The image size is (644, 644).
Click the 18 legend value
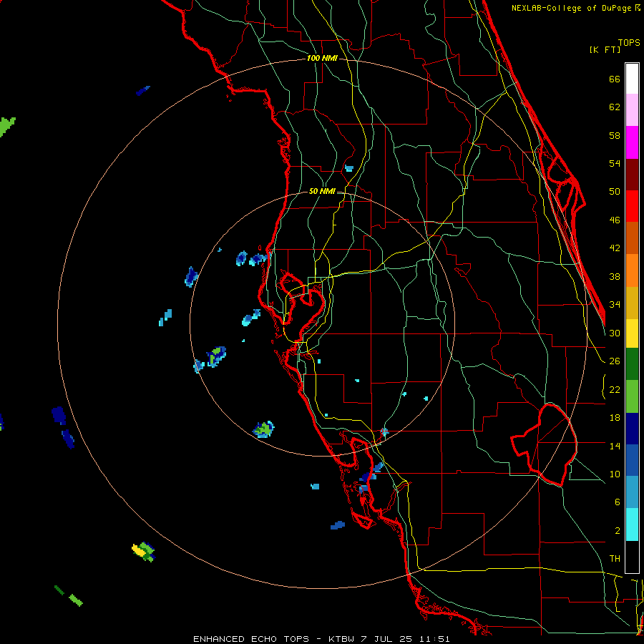point(615,418)
